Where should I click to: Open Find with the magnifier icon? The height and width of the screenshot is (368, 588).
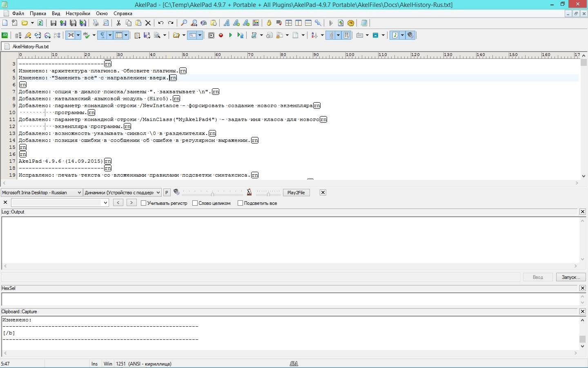[x=184, y=23]
